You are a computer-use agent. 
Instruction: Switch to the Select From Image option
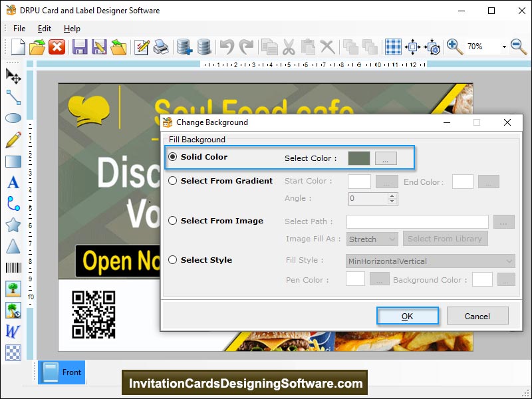172,221
